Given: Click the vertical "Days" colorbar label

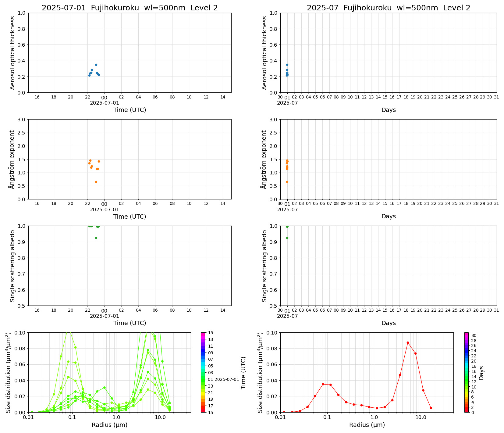Looking at the screenshot, I should (x=481, y=373).
